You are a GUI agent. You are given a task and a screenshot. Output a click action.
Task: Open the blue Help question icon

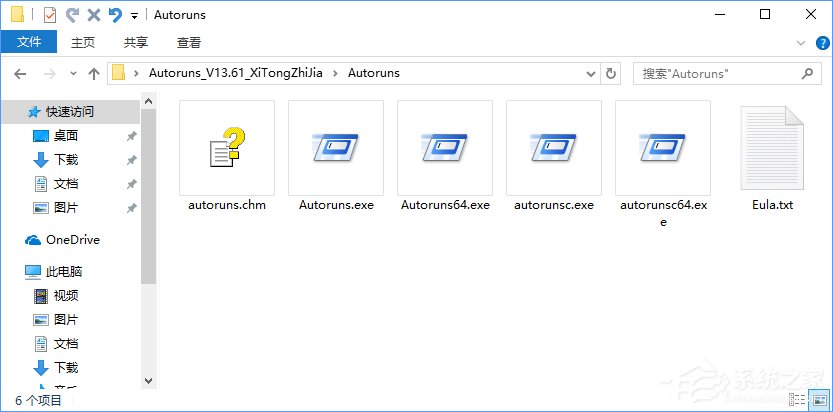click(822, 42)
